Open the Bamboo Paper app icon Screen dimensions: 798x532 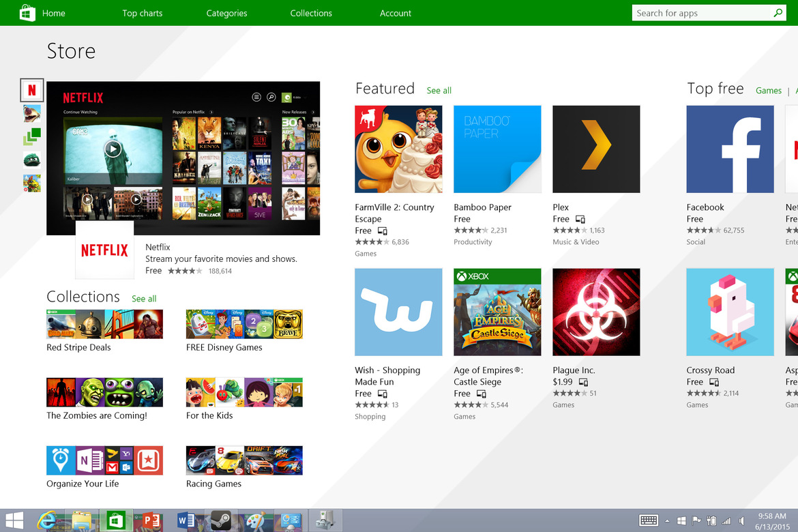coord(497,149)
